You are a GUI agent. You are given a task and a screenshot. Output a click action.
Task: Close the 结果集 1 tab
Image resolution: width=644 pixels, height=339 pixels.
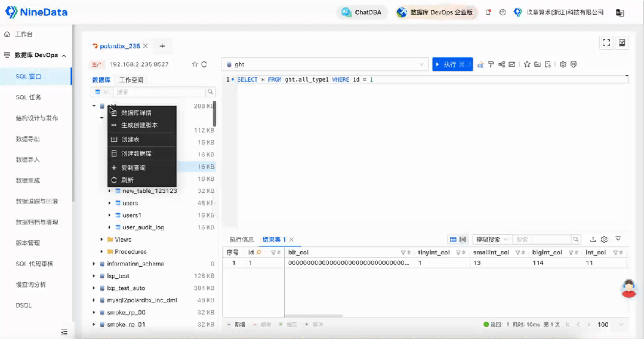tap(291, 239)
